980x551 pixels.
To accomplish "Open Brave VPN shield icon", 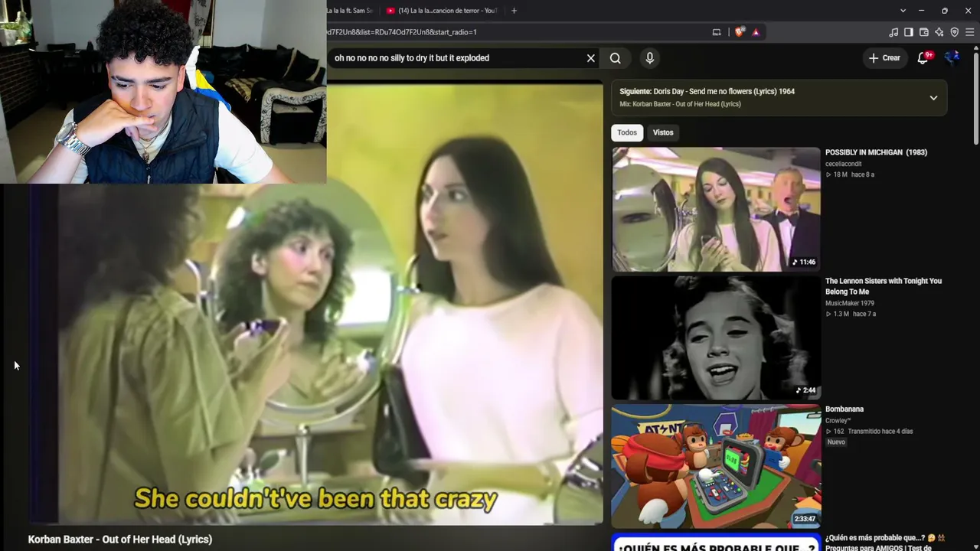I will 955,32.
